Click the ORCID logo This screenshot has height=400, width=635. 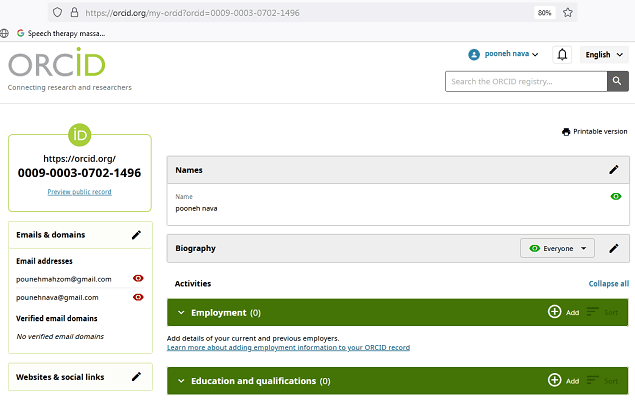coord(57,62)
